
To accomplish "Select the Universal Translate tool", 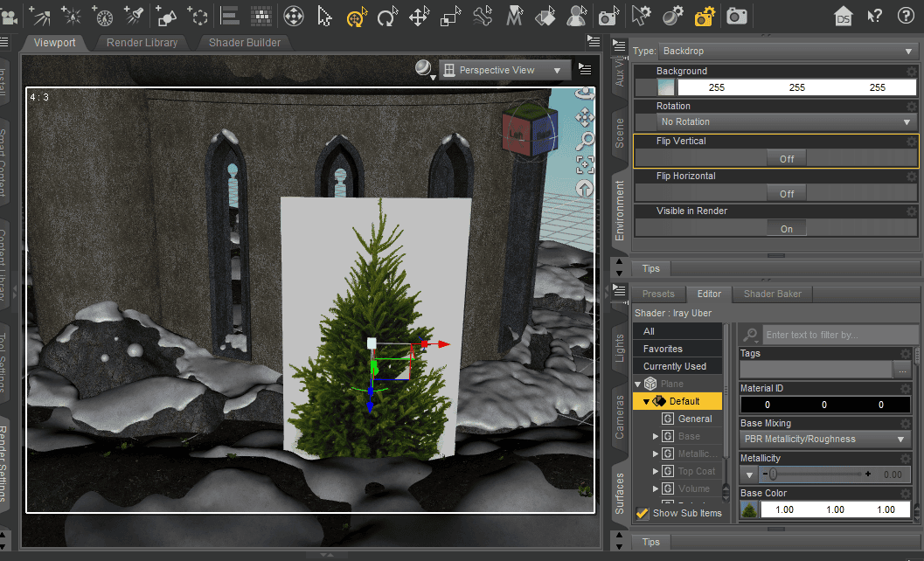I will coord(419,16).
